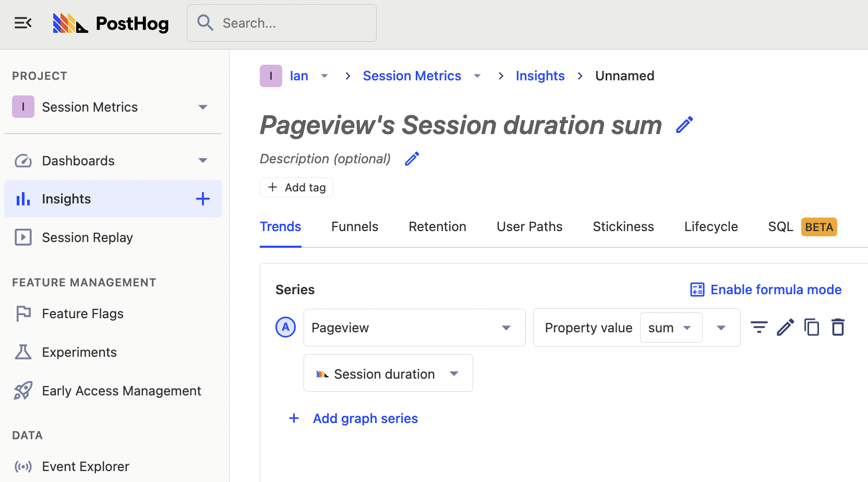Click inside the Search field
The height and width of the screenshot is (482, 868).
(x=282, y=23)
